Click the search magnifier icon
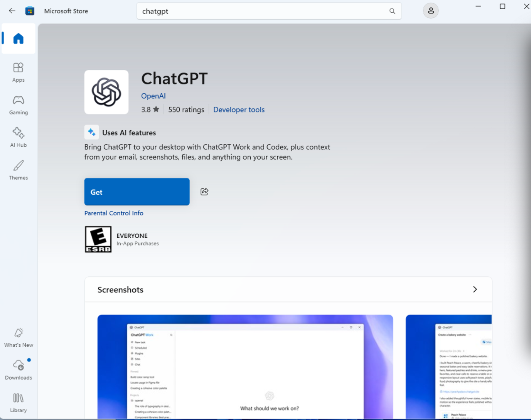This screenshot has width=531, height=420. tap(392, 11)
